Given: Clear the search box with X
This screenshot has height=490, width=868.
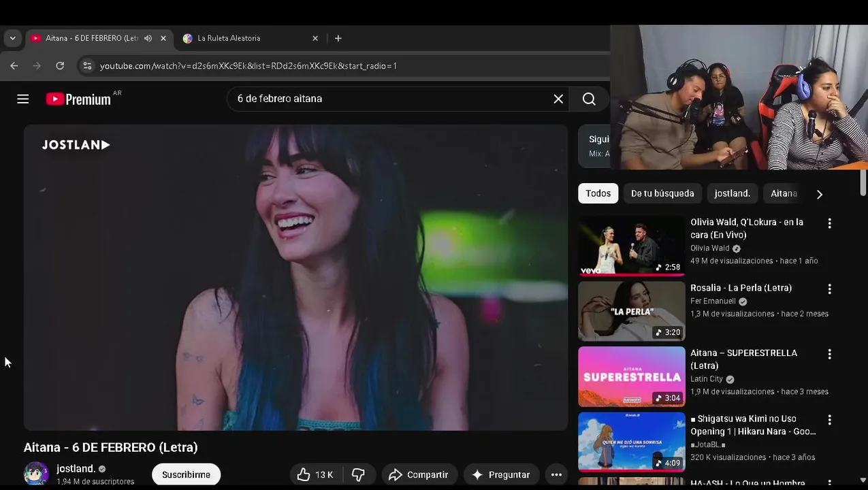Looking at the screenshot, I should point(558,99).
